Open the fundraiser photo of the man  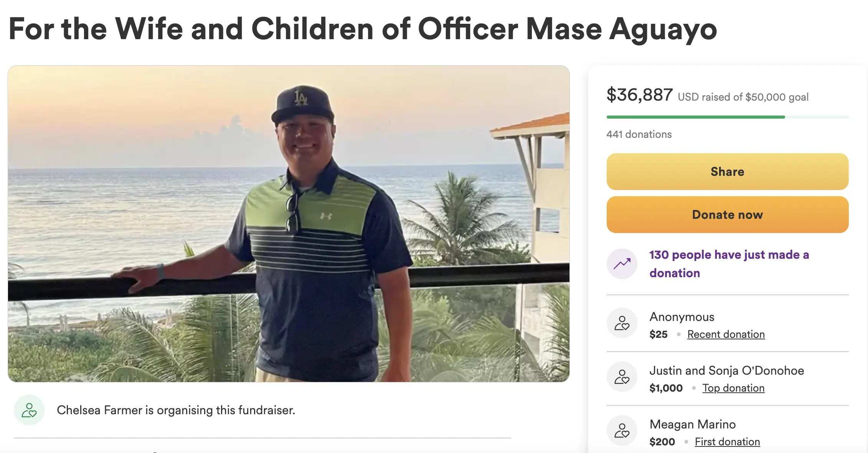click(x=289, y=223)
